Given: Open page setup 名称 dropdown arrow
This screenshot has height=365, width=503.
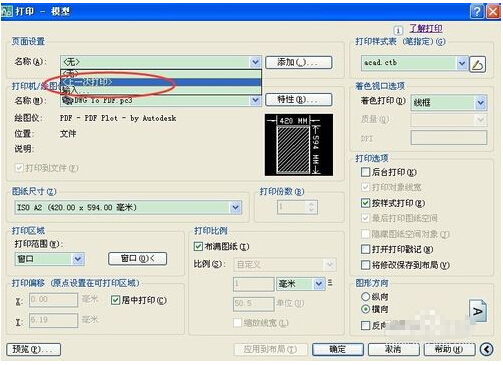Looking at the screenshot, I should [255, 62].
